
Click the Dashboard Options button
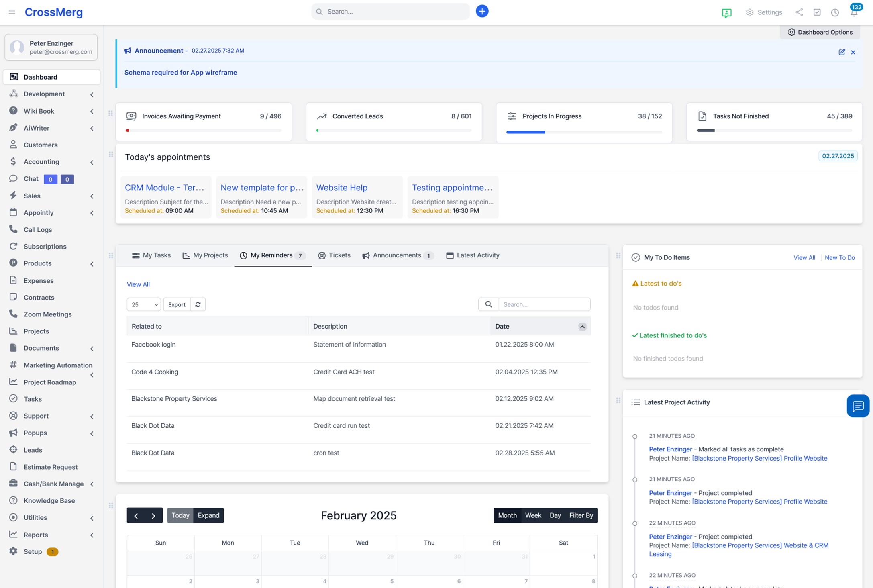tap(820, 32)
